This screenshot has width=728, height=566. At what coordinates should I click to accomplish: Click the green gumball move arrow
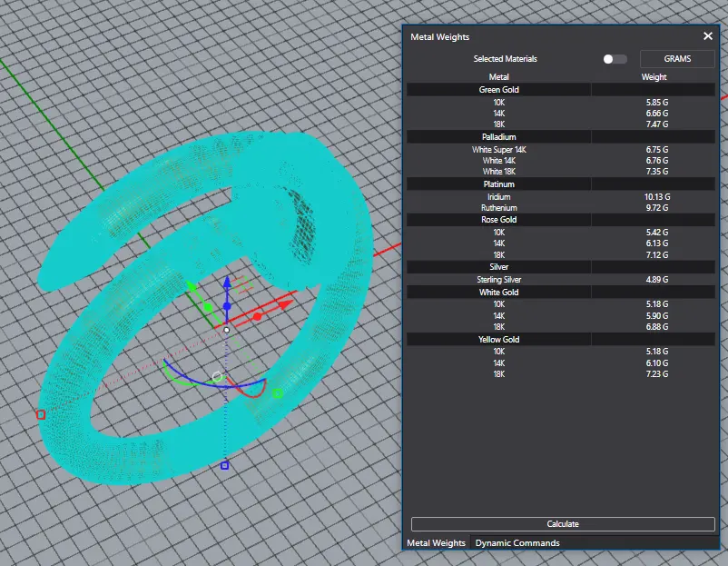point(192,289)
